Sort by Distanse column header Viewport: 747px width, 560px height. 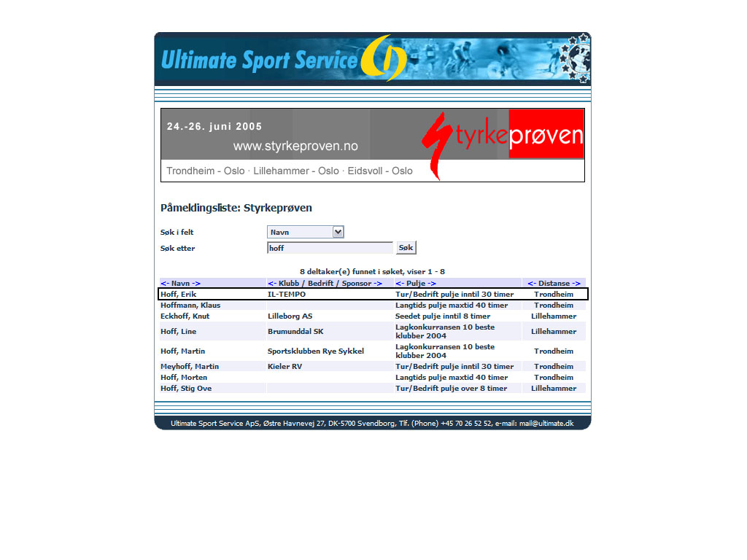click(554, 284)
